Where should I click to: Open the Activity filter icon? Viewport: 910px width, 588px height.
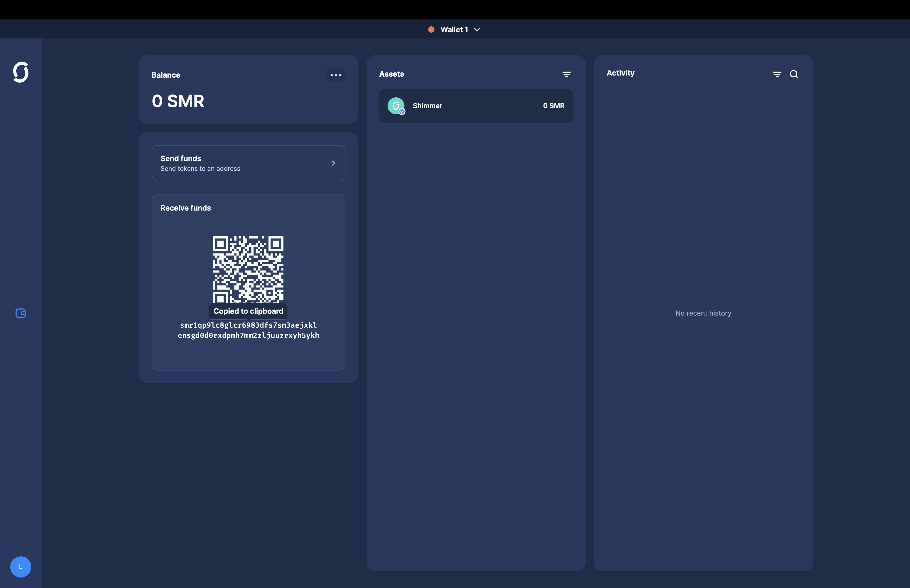[777, 74]
